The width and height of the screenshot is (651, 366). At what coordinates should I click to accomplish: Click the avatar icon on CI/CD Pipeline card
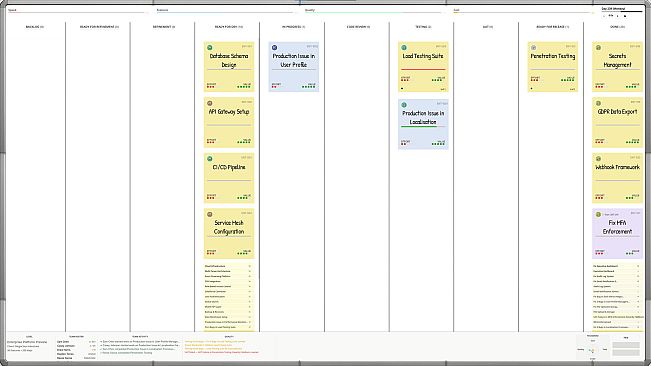pyautogui.click(x=210, y=159)
